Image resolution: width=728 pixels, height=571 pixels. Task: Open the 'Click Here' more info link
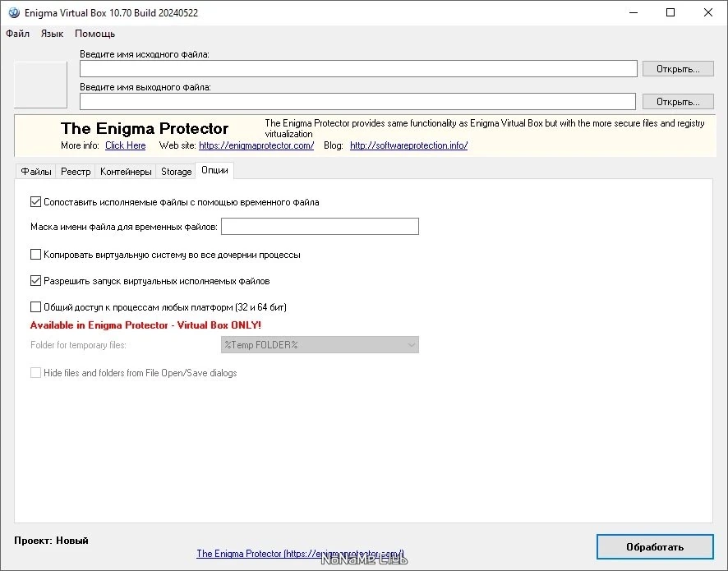coord(126,145)
